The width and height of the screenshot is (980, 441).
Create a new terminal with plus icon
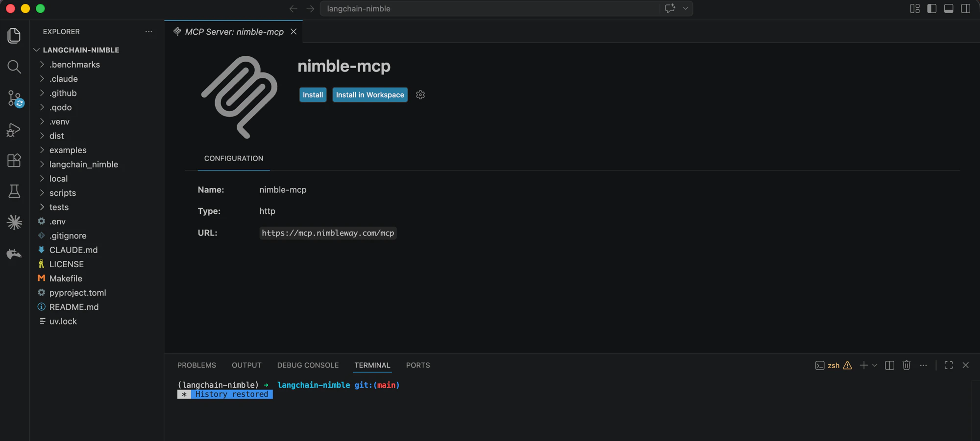point(863,365)
